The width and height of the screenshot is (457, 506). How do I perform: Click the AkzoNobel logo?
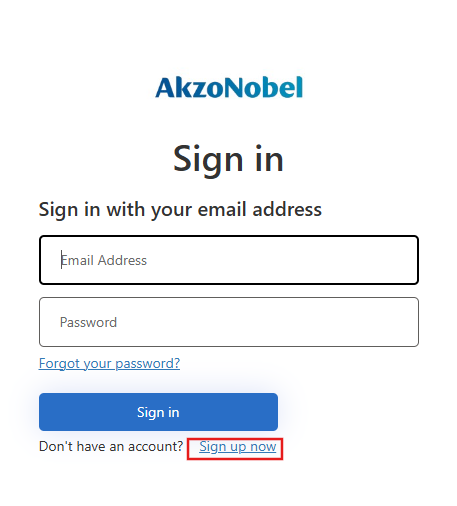(x=229, y=87)
